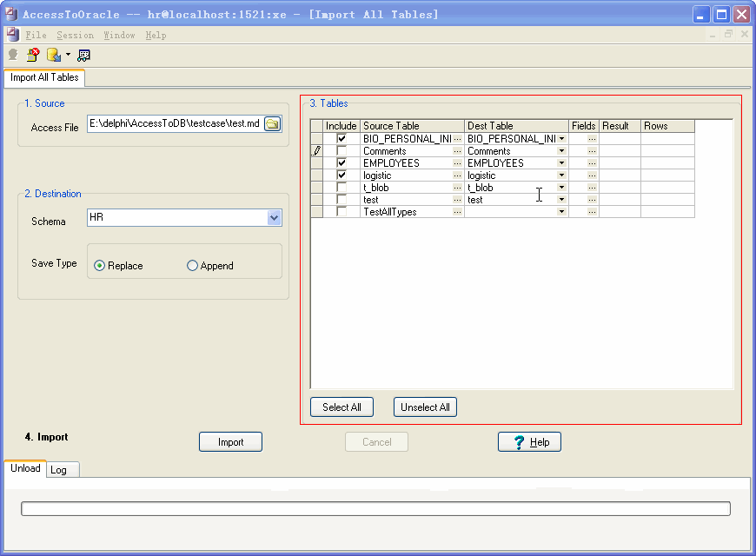Check Include for test table

[342, 199]
